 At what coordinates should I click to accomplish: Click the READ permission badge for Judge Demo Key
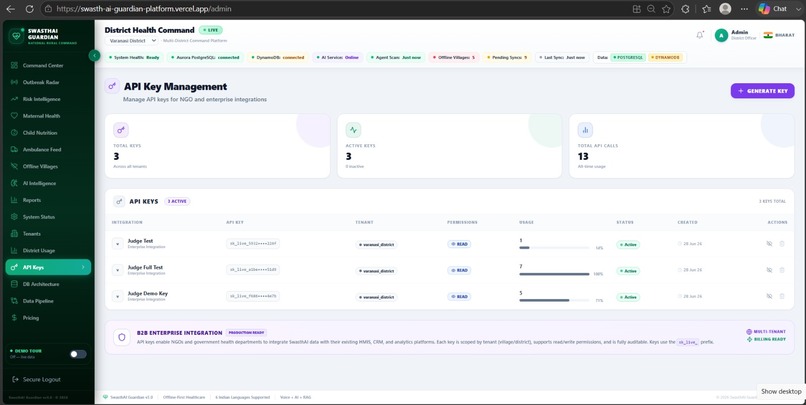pos(459,297)
